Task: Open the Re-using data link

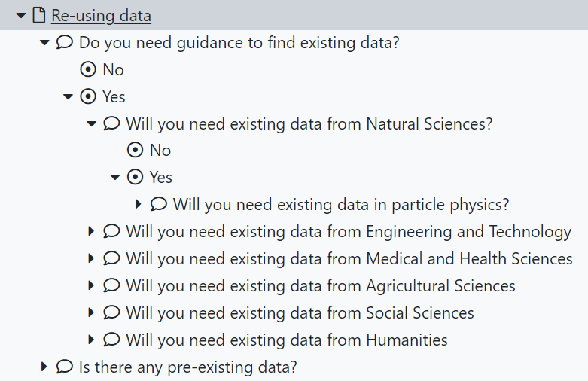Action: click(101, 16)
